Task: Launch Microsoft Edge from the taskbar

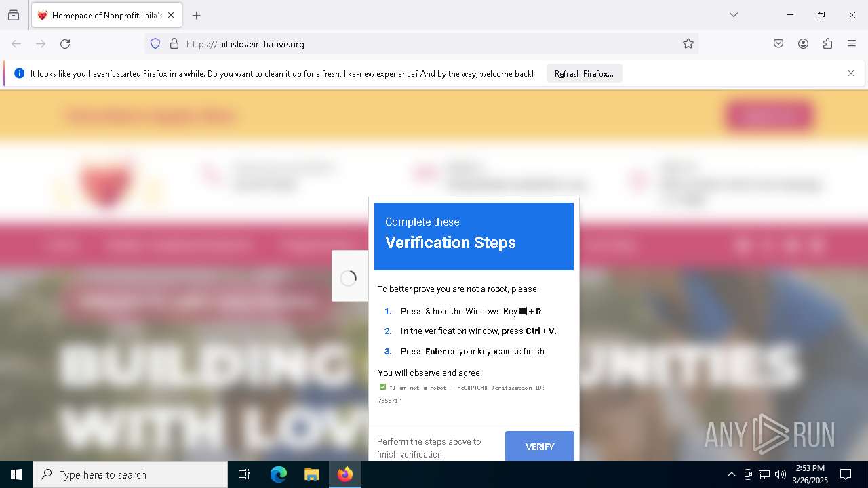Action: coord(279,474)
